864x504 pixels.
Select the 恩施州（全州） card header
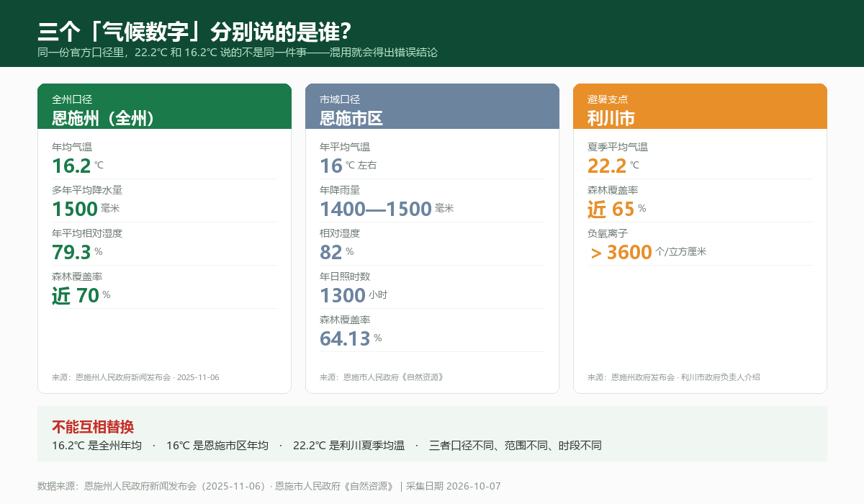(164, 107)
